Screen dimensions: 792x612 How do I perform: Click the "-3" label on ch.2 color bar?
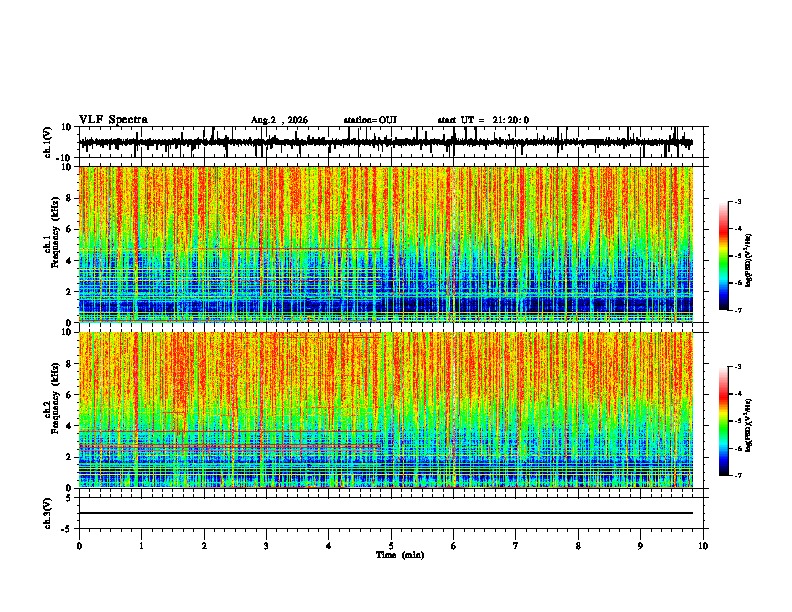pos(738,367)
